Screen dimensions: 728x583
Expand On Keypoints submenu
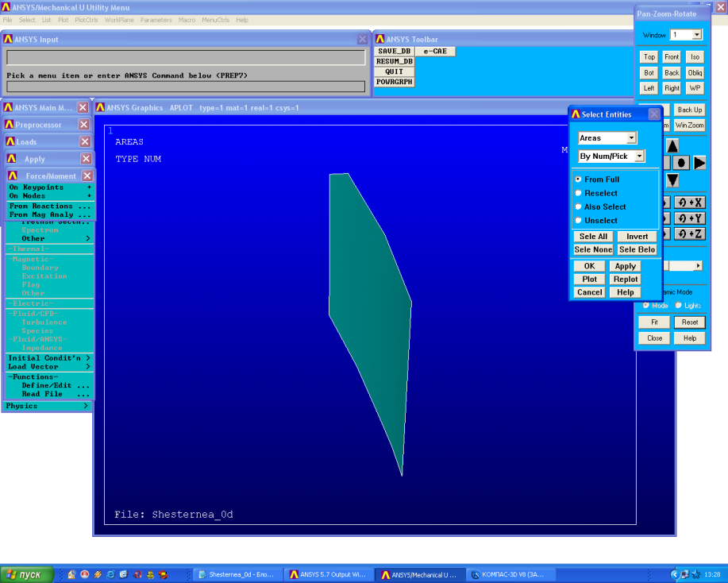pyautogui.click(x=50, y=187)
